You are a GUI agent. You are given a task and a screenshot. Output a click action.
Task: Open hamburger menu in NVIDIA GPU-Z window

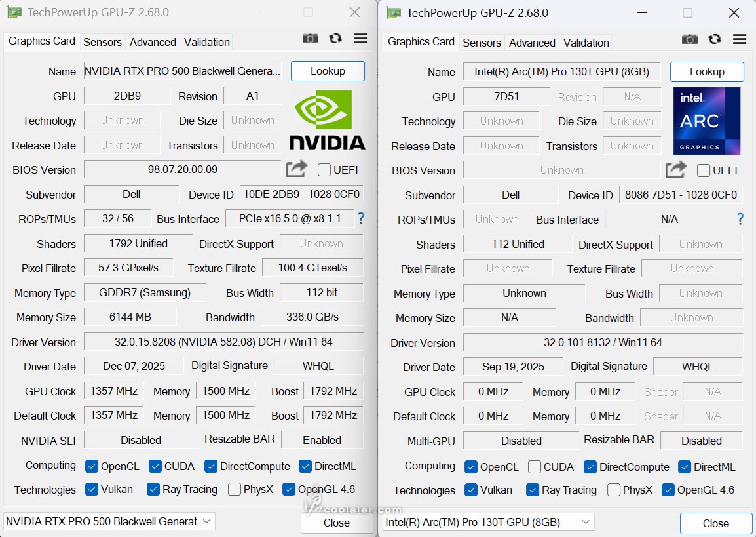(360, 39)
